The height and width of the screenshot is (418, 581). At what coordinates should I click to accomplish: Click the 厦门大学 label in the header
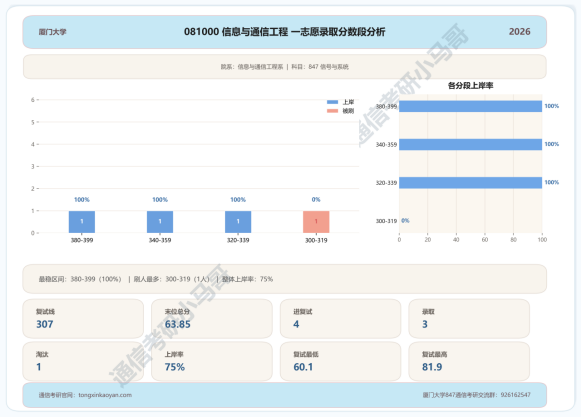click(53, 32)
